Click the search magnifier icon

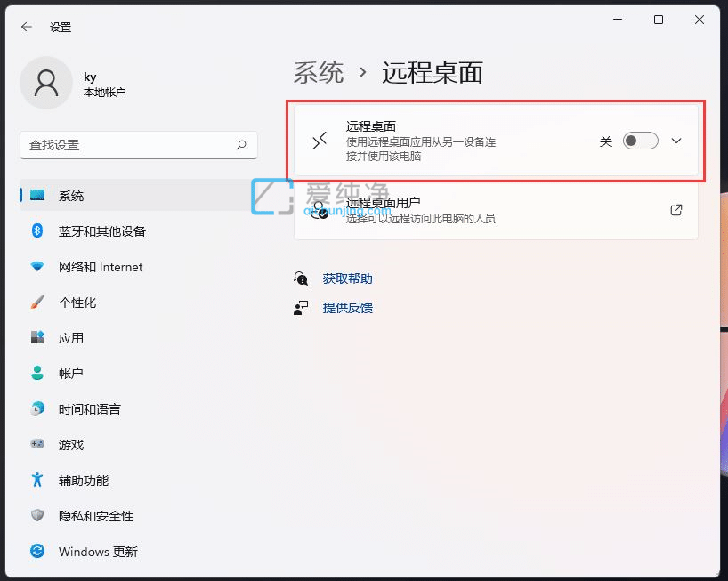click(x=241, y=145)
